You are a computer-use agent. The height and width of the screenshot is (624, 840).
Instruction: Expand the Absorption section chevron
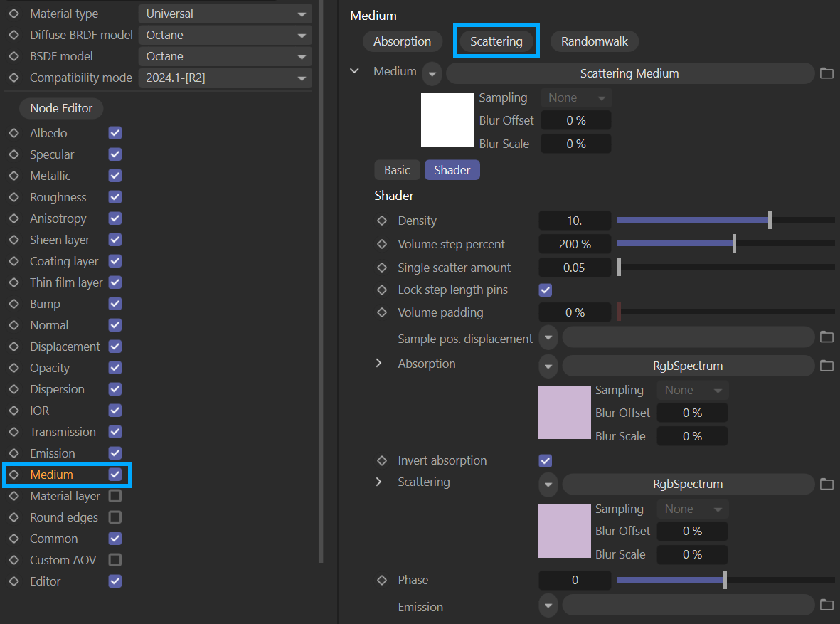click(379, 364)
